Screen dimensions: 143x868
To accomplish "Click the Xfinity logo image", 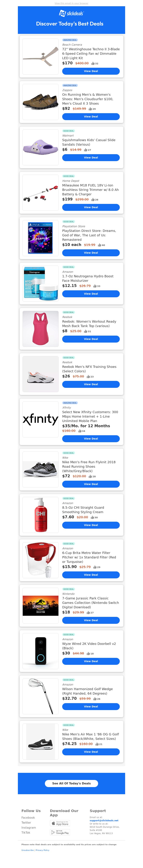I will pos(41,419).
